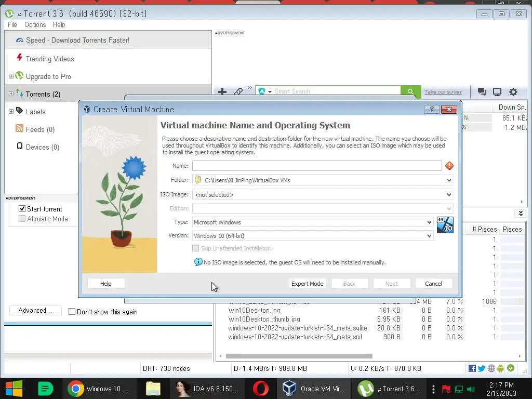The width and height of the screenshot is (532, 399).
Task: Click the Add Torrent from URL link icon
Action: pos(238,91)
